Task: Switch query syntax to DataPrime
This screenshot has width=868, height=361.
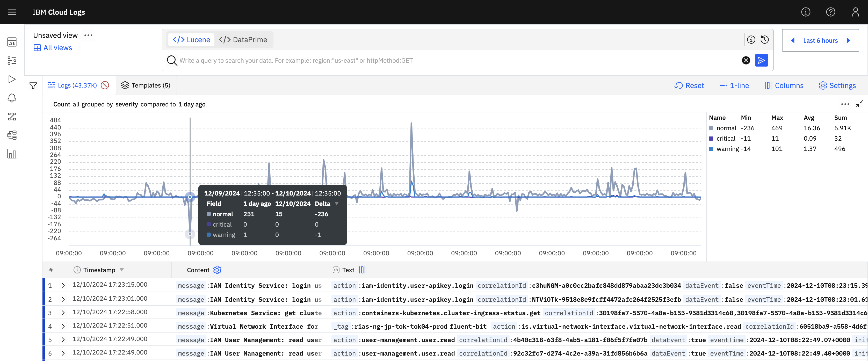Action: (x=243, y=40)
